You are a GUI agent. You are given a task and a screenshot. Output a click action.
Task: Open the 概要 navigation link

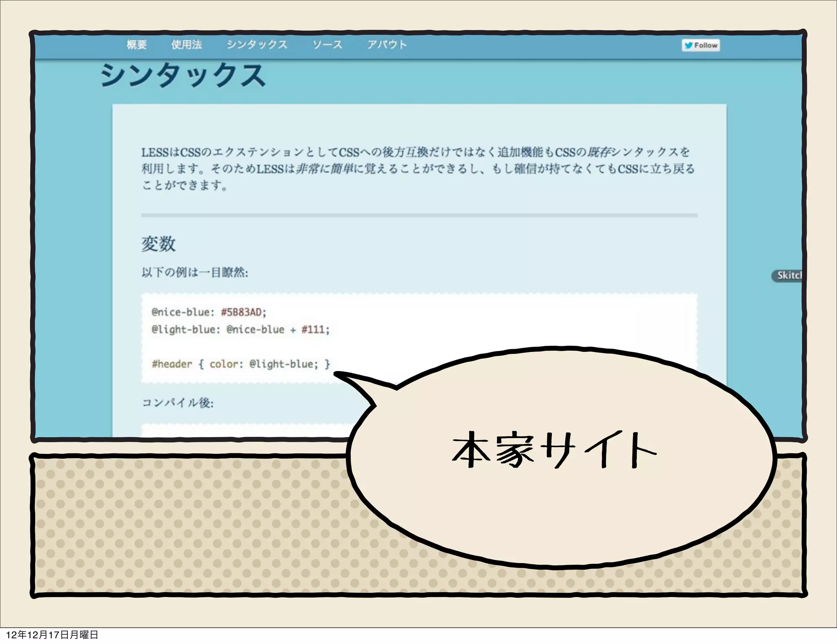(137, 45)
